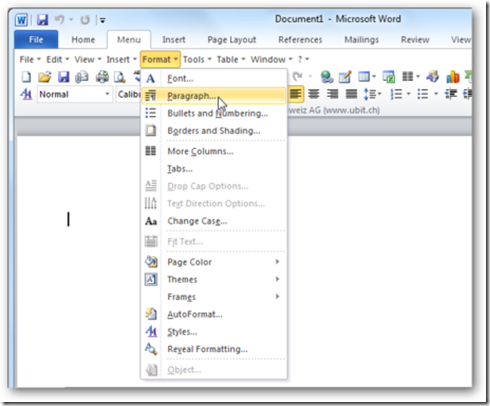This screenshot has height=406, width=490.
Task: Click the Save icon in classic toolbar
Action: tap(63, 77)
